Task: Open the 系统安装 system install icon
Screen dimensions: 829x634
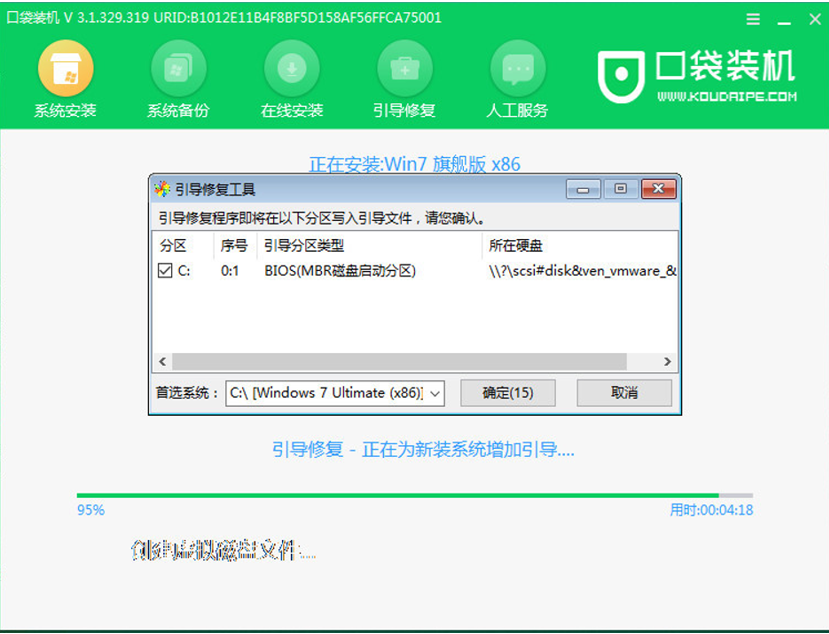Action: [x=65, y=70]
